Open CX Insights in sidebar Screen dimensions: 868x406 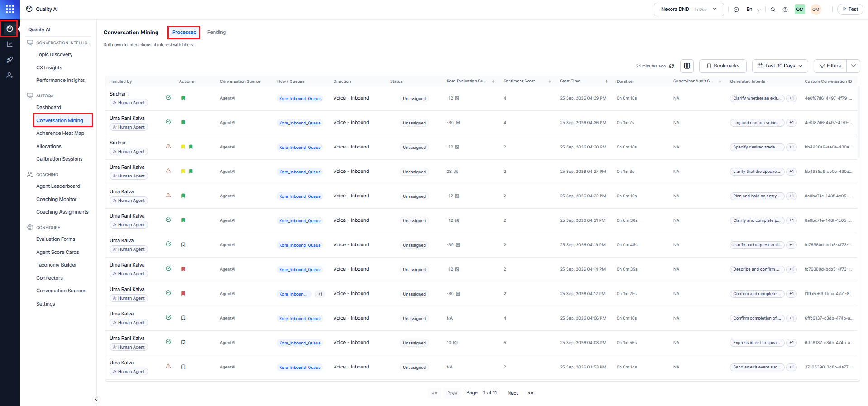(x=49, y=67)
